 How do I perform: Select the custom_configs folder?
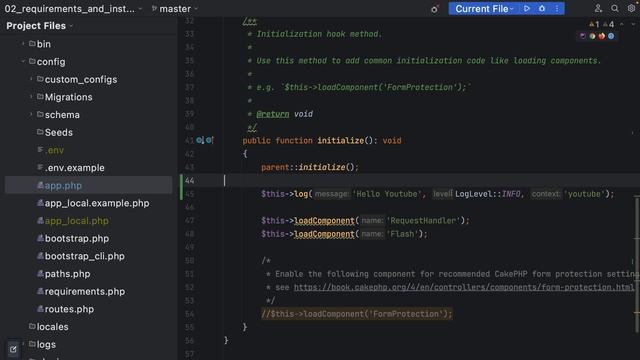[81, 80]
